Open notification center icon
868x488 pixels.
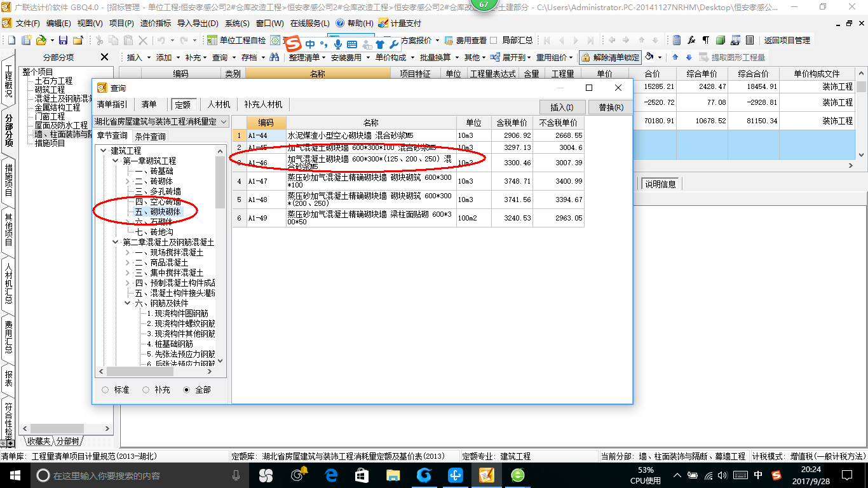(846, 475)
